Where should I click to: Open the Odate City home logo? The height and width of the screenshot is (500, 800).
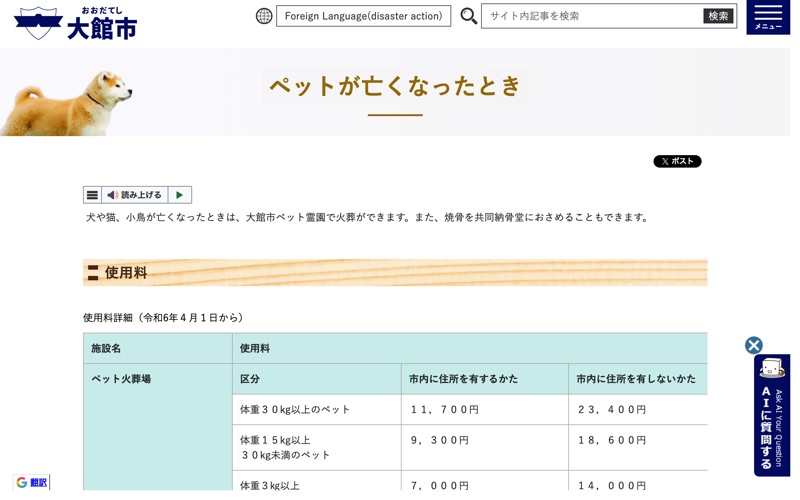pos(76,23)
